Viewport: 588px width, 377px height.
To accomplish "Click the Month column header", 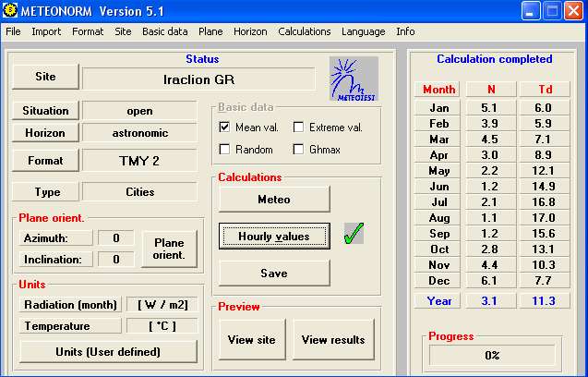I will pos(438,90).
